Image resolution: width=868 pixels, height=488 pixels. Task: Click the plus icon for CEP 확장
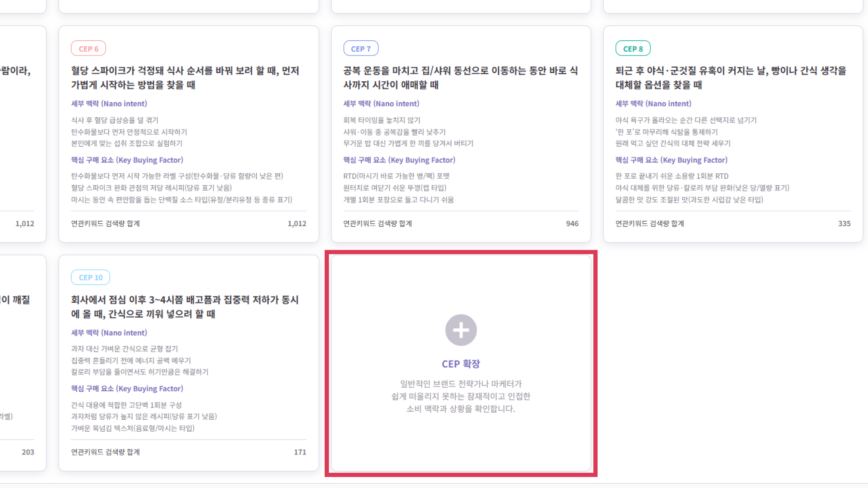pos(461,330)
